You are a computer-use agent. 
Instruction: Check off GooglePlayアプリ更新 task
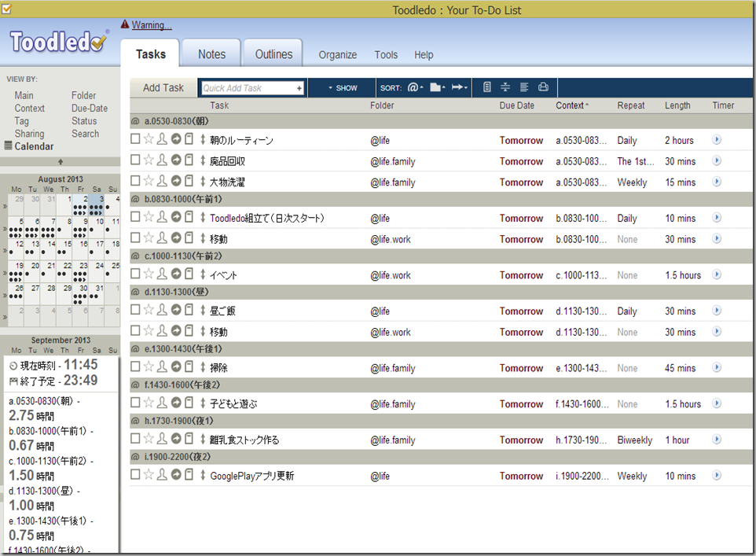(135, 474)
